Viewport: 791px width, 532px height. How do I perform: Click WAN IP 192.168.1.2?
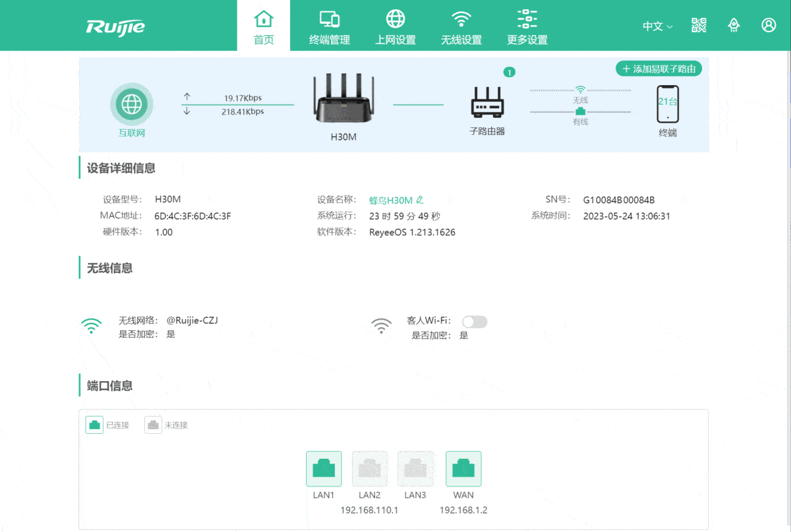463,510
